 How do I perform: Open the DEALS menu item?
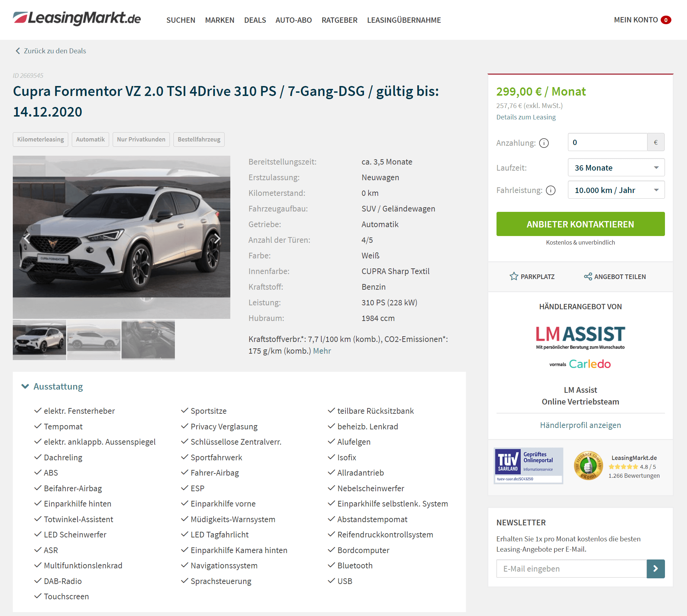coord(255,20)
